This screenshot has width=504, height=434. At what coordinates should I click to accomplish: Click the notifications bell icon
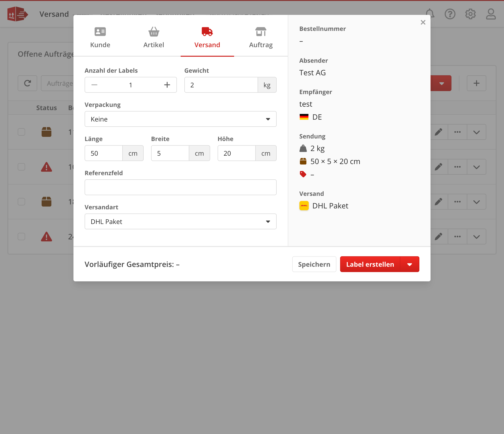[430, 14]
